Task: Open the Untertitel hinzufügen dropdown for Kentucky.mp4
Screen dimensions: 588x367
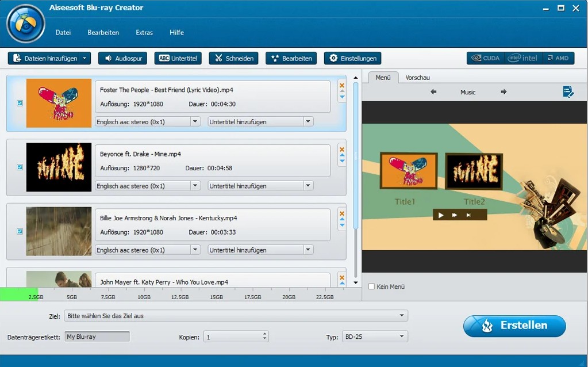Action: [308, 250]
